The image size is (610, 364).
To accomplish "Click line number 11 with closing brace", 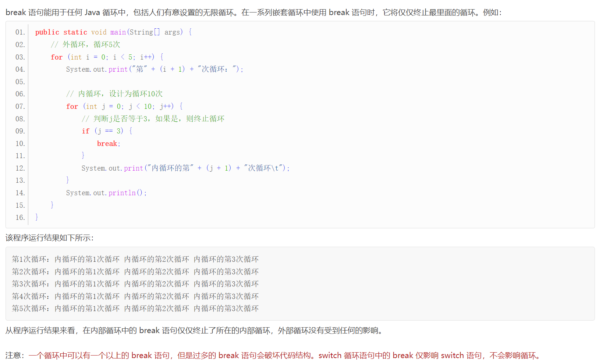I will coord(20,156).
